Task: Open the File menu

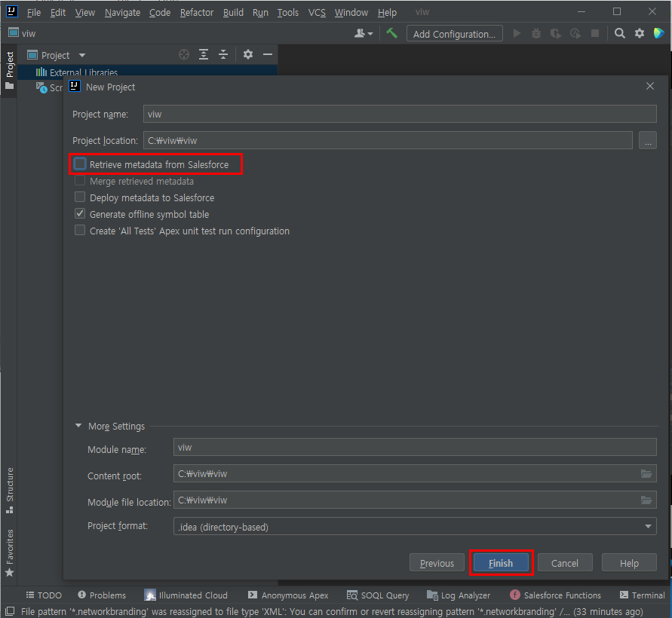Action: [x=34, y=12]
